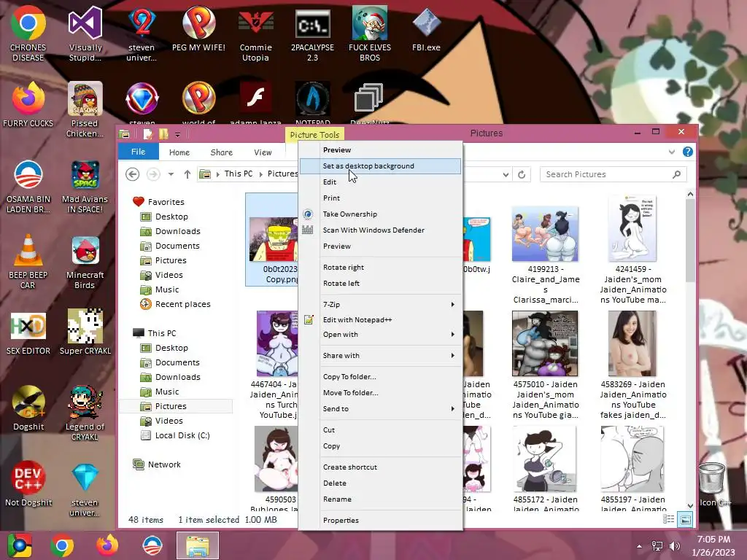747x560 pixels.
Task: Open the BEEP BEEP CAR cone icon
Action: [28, 261]
